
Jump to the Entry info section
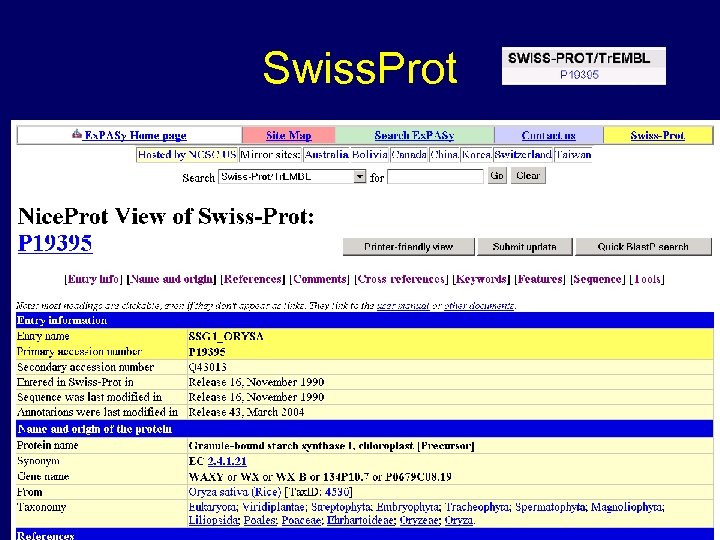point(93,279)
